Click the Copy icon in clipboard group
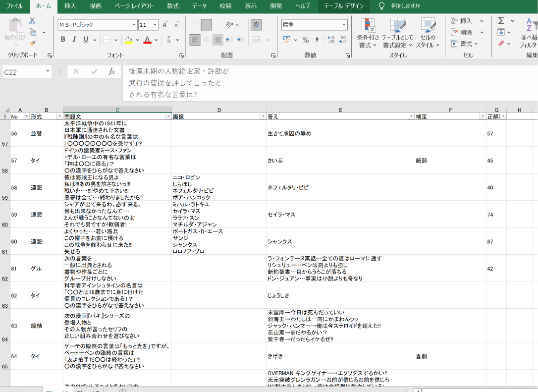The height and width of the screenshot is (392, 538). tap(32, 32)
